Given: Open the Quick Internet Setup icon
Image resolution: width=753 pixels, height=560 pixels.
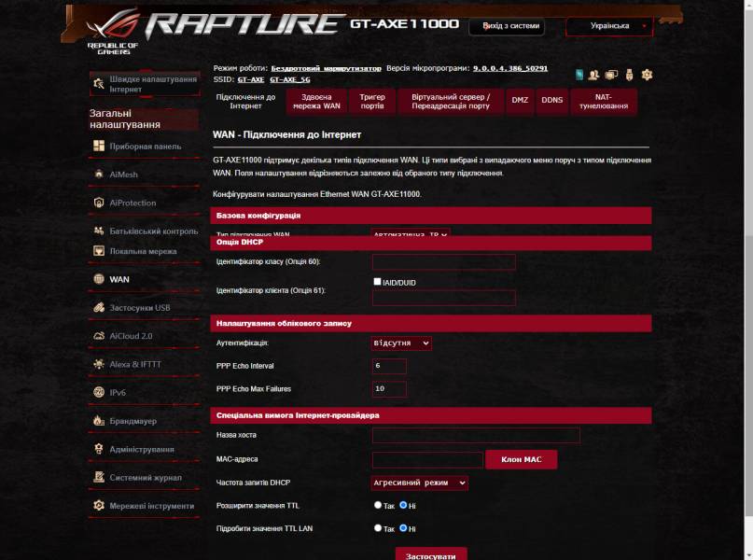Looking at the screenshot, I should pyautogui.click(x=99, y=84).
